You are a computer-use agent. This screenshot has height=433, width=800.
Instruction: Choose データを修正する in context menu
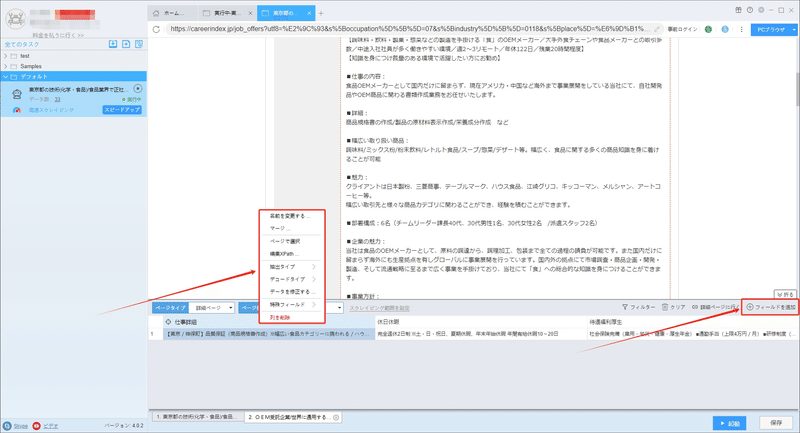point(291,292)
